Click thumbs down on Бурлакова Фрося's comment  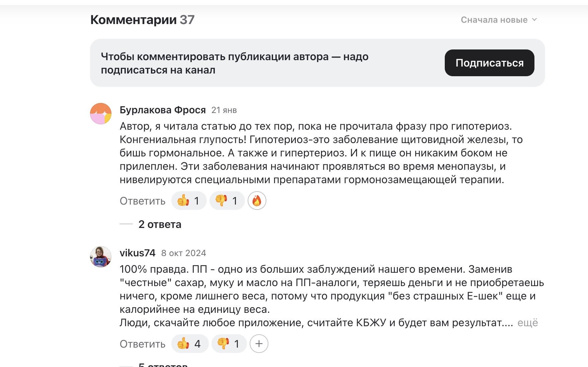227,201
